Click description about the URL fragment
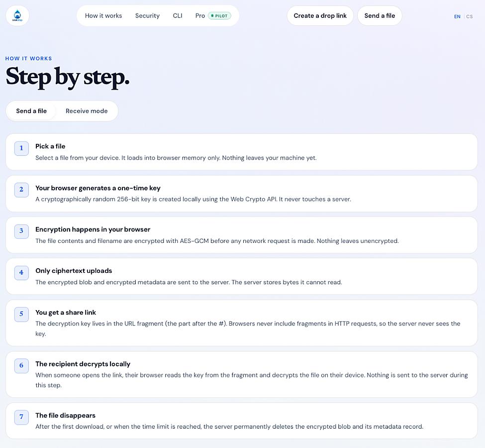485x448 pixels. tap(247, 329)
